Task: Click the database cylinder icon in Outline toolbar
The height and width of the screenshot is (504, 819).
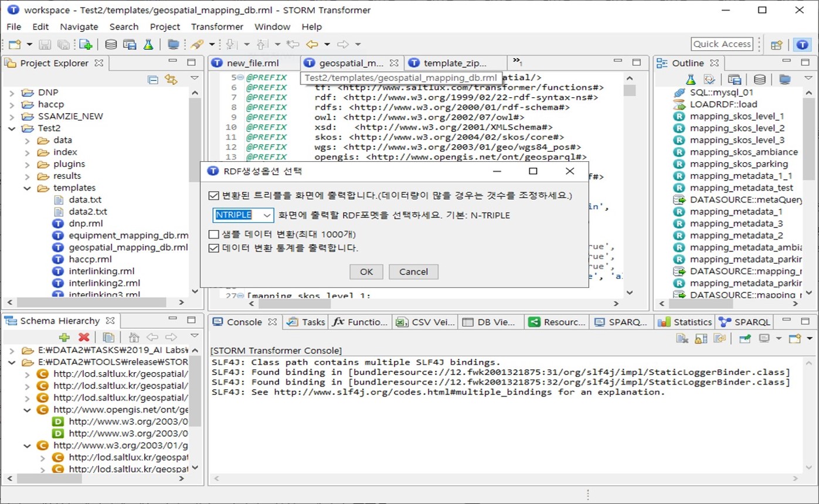Action: [759, 80]
